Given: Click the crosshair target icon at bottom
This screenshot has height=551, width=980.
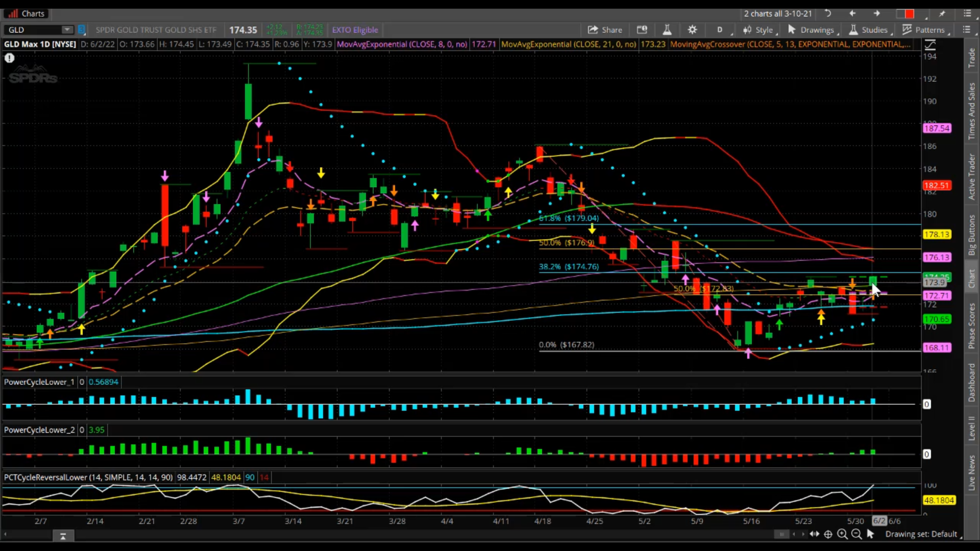Looking at the screenshot, I should [x=828, y=534].
